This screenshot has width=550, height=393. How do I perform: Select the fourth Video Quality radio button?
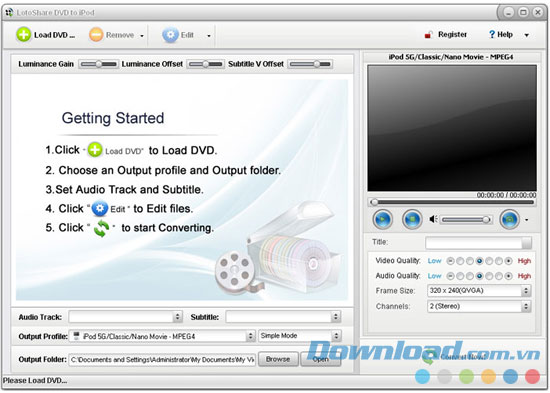[x=479, y=261]
